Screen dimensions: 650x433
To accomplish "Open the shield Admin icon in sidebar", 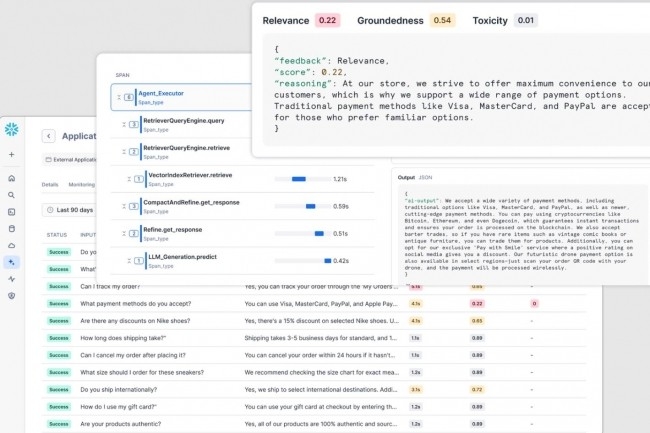I will point(12,296).
